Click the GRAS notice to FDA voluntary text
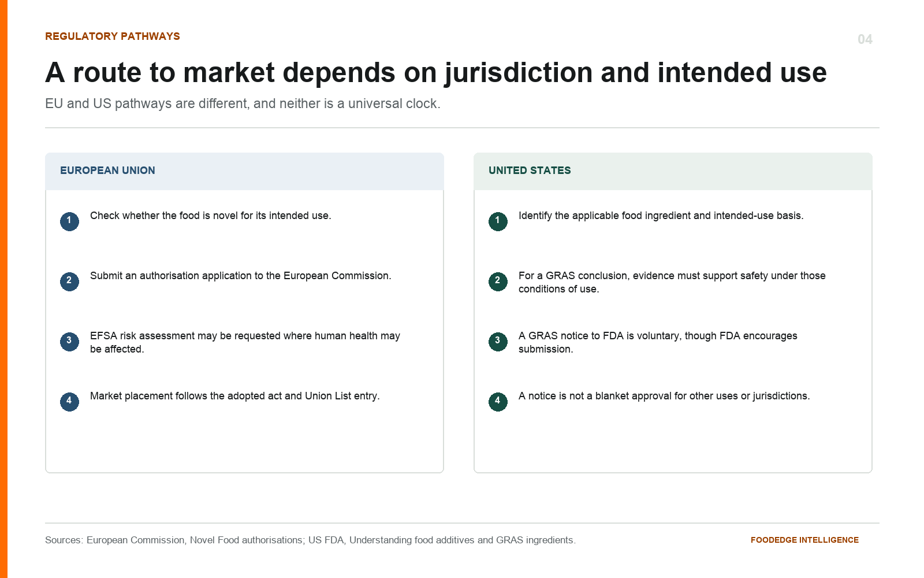The width and height of the screenshot is (924, 578). click(x=658, y=342)
